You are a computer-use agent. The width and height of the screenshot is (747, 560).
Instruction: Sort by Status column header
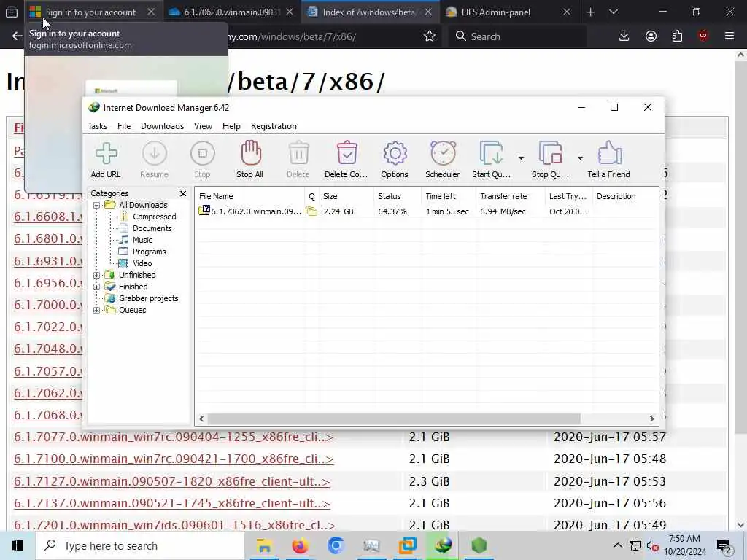point(398,196)
